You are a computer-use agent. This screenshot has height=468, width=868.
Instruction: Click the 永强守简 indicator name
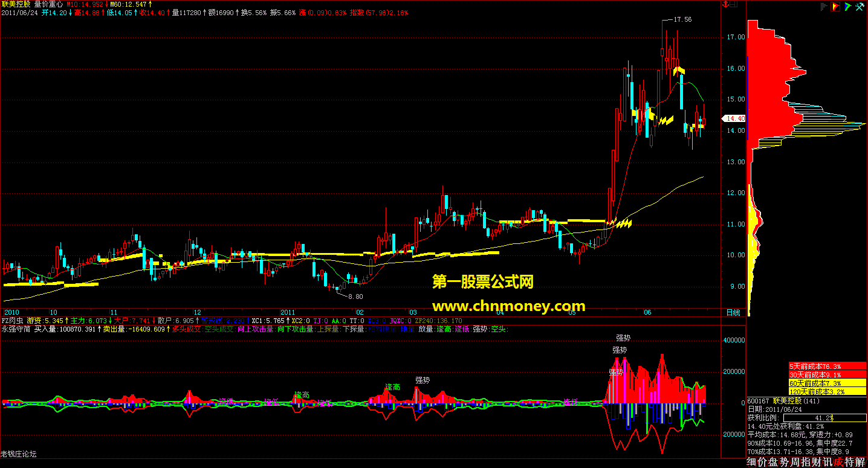click(16, 329)
